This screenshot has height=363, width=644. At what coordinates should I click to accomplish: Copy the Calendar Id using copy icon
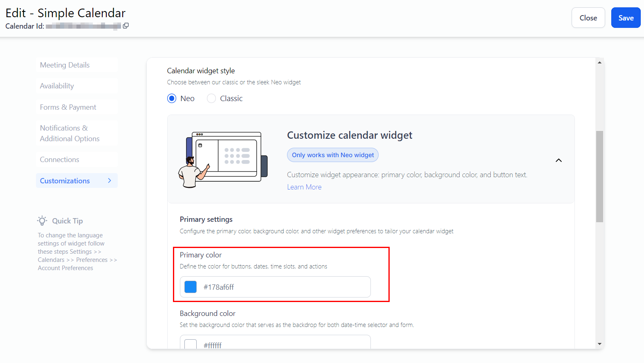click(x=126, y=26)
